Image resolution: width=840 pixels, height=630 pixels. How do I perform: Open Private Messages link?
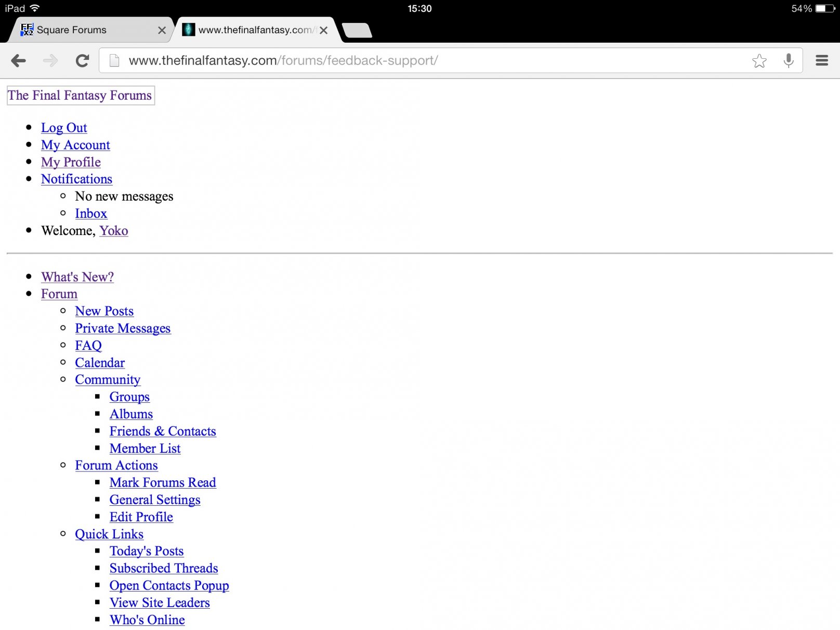click(123, 329)
